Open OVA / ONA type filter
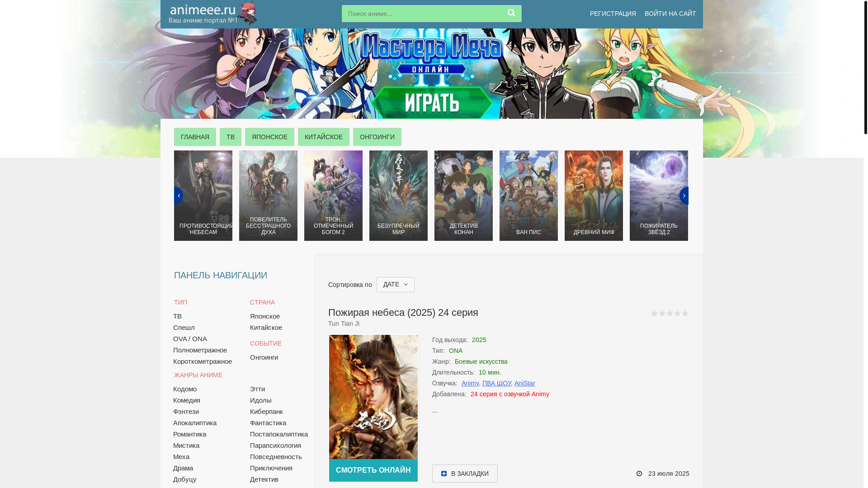This screenshot has width=868, height=488. point(190,339)
